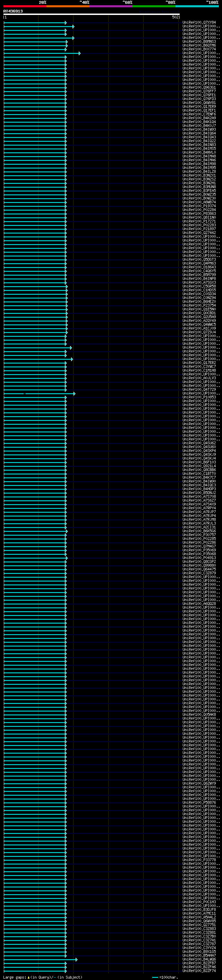The height and width of the screenshot is (980, 222).
Task: Select hit UniRef100_O18643
Action: [199, 267]
